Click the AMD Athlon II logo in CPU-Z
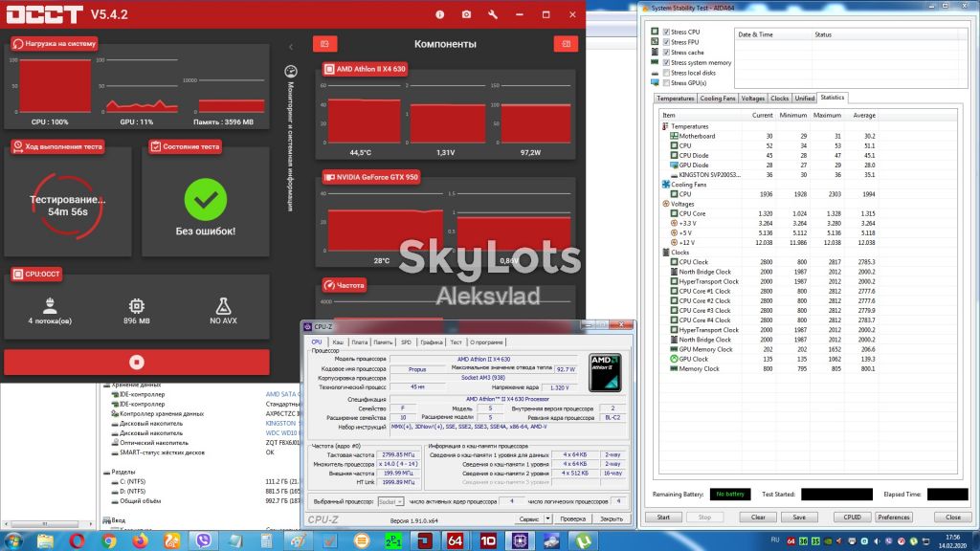This screenshot has height=551, width=980. [605, 373]
